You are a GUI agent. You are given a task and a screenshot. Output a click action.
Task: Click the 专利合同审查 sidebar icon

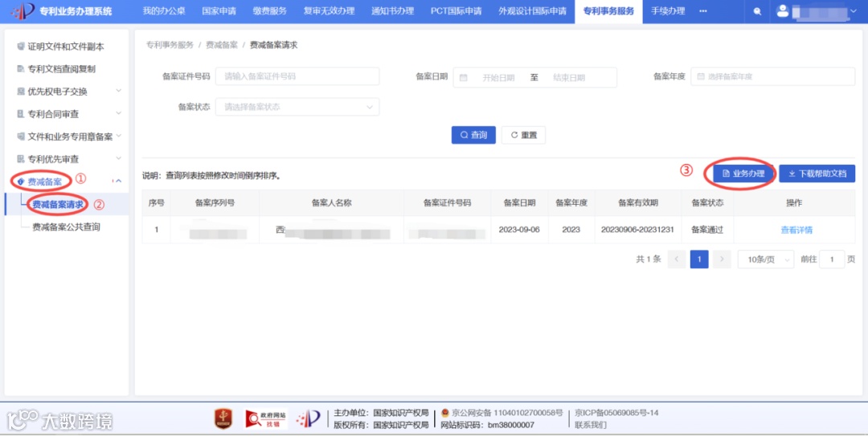click(21, 114)
